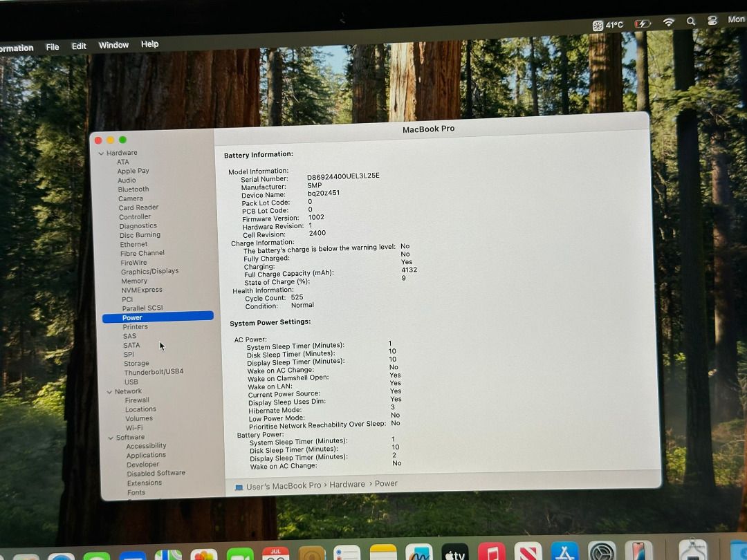Click the Cycle Count value 525

tap(297, 297)
